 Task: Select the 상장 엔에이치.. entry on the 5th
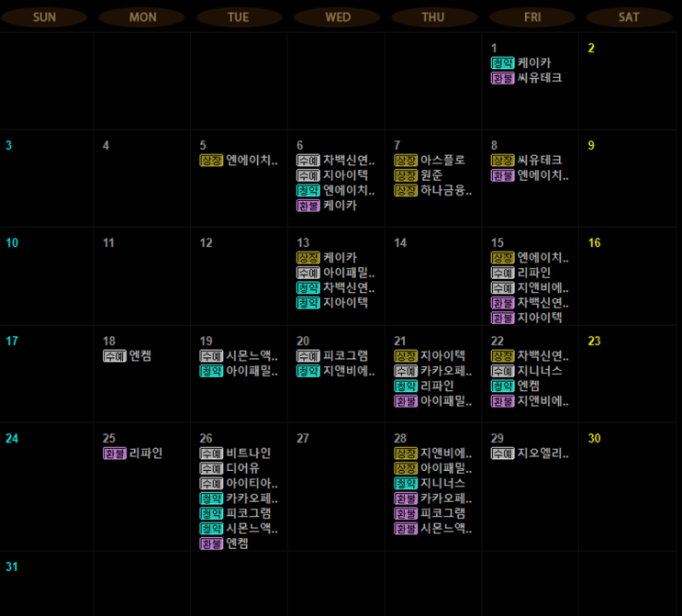click(x=239, y=161)
